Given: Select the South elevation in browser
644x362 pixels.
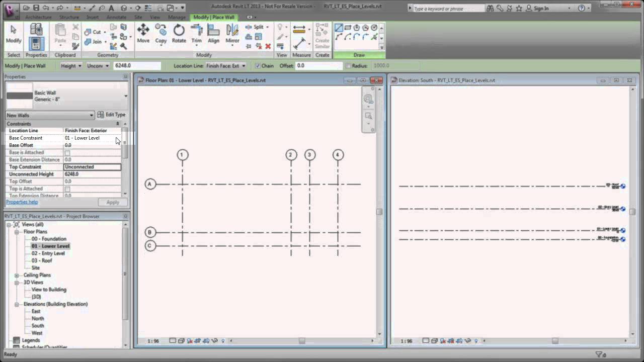Looking at the screenshot, I should (x=38, y=326).
